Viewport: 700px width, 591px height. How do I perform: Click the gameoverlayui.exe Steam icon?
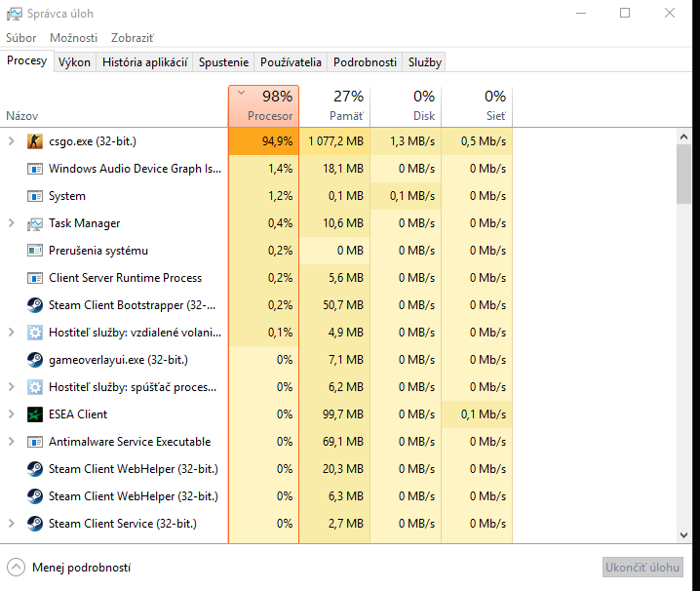coord(35,360)
